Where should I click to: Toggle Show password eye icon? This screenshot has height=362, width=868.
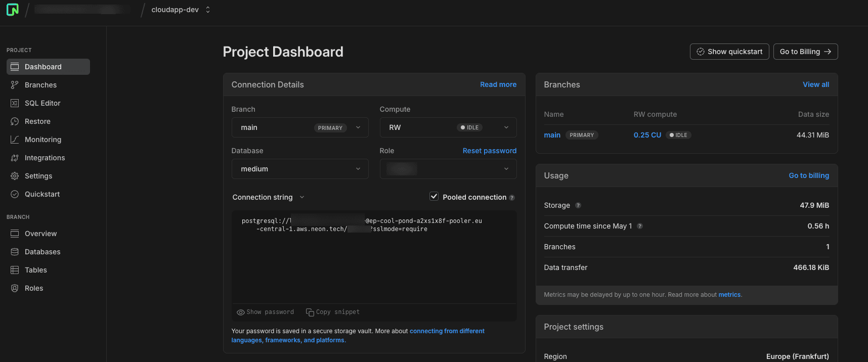point(241,312)
